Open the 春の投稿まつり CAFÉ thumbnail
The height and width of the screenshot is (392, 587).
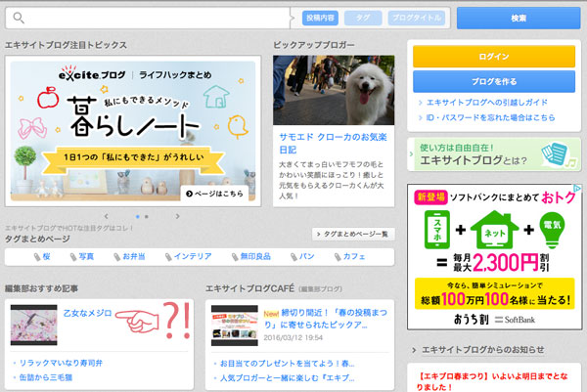(x=235, y=326)
